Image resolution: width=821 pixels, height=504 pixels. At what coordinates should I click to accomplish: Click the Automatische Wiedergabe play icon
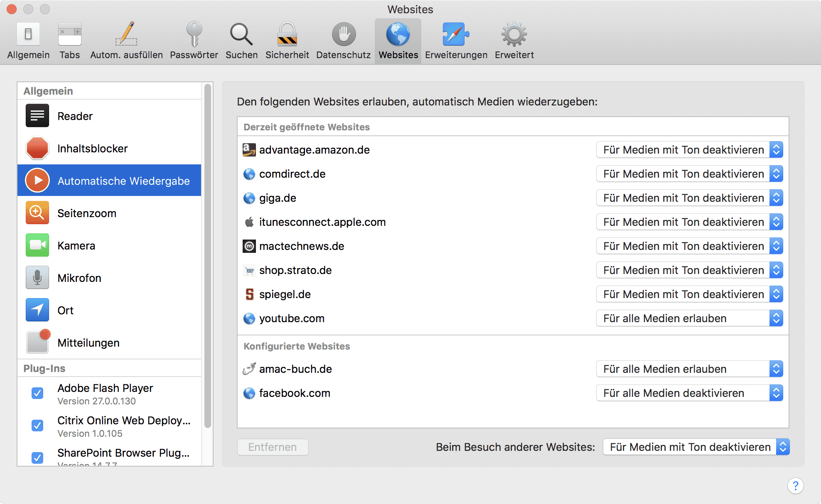pyautogui.click(x=37, y=181)
